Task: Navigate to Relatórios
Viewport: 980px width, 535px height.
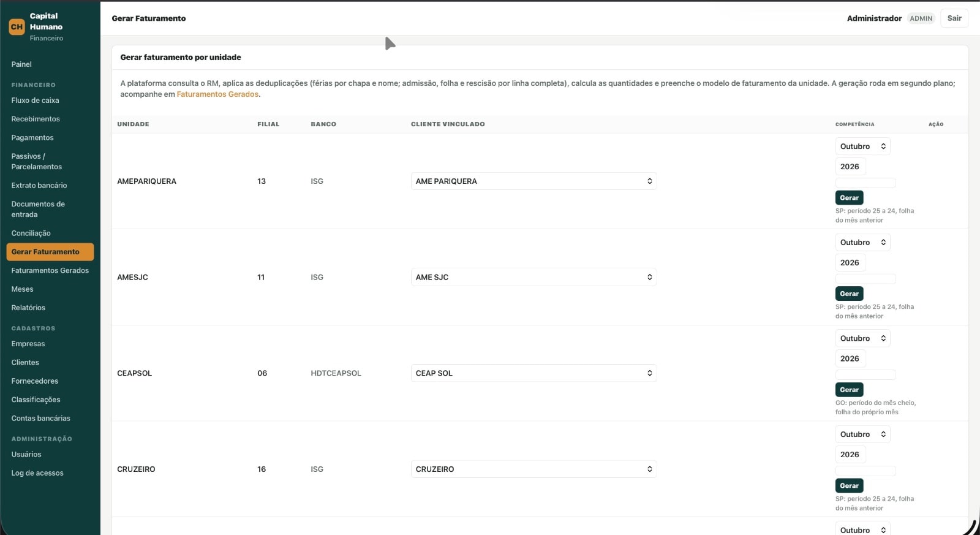Action: click(x=28, y=308)
